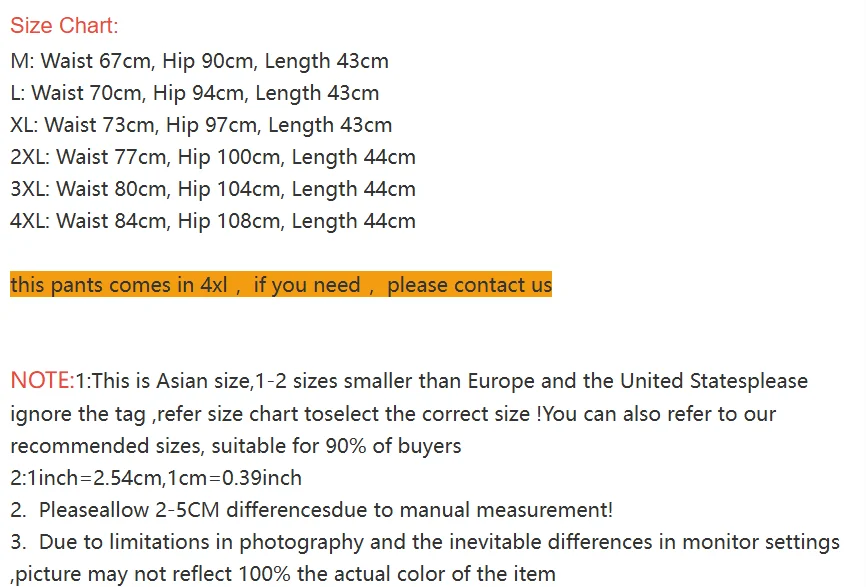Click the photography limitations note line

click(x=425, y=542)
